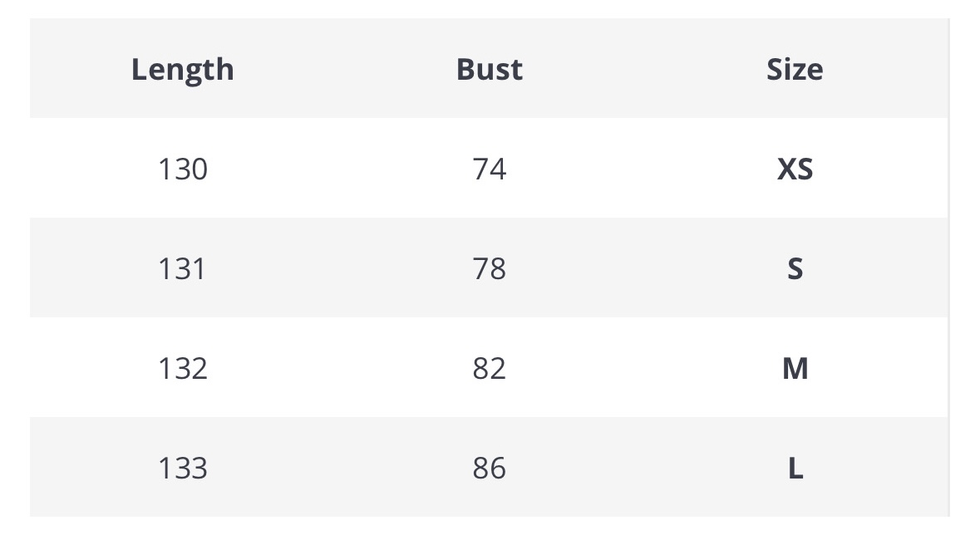Image resolution: width=980 pixels, height=535 pixels.
Task: Select the L size cell
Action: (795, 468)
